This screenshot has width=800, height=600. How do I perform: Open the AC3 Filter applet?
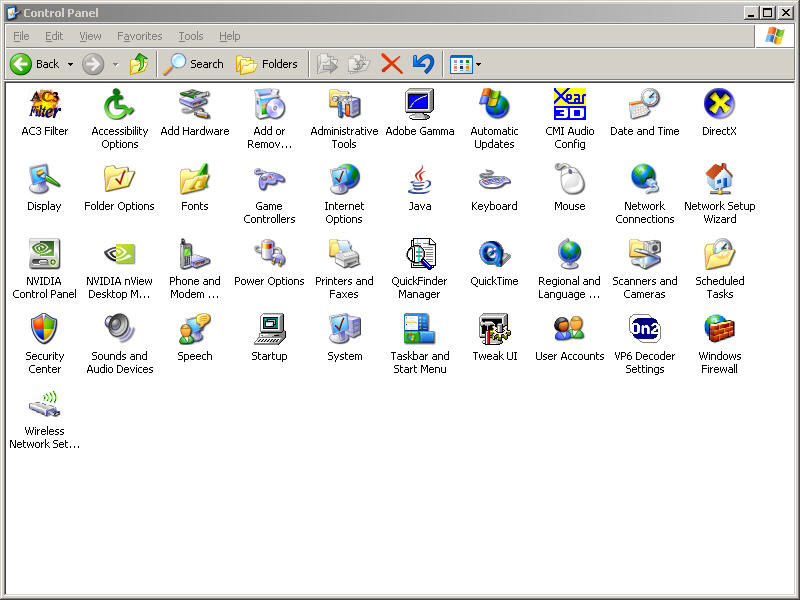[x=44, y=112]
